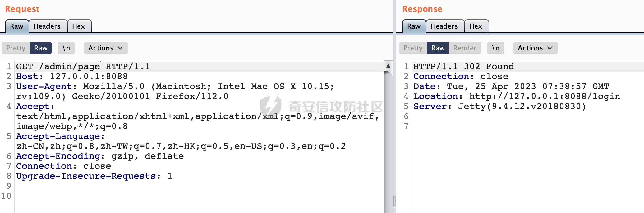Toggle Raw view in Request panel

click(41, 48)
